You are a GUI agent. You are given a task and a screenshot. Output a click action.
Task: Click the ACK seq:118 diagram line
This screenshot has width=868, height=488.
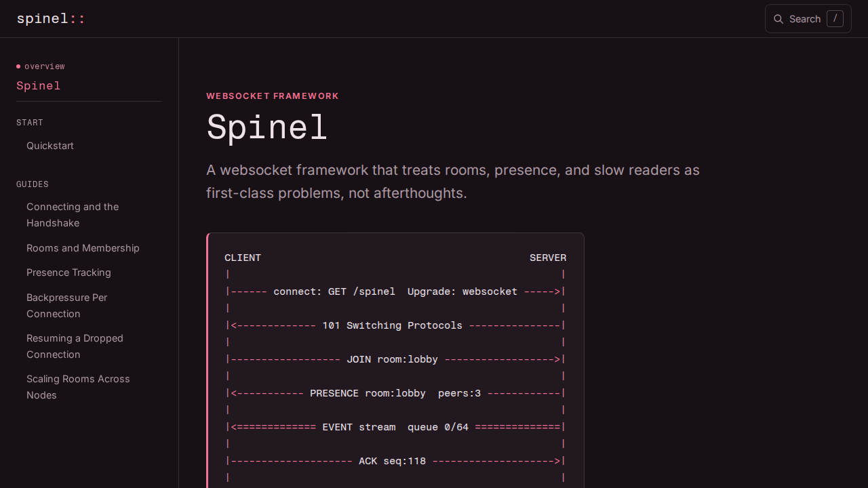pyautogui.click(x=395, y=461)
